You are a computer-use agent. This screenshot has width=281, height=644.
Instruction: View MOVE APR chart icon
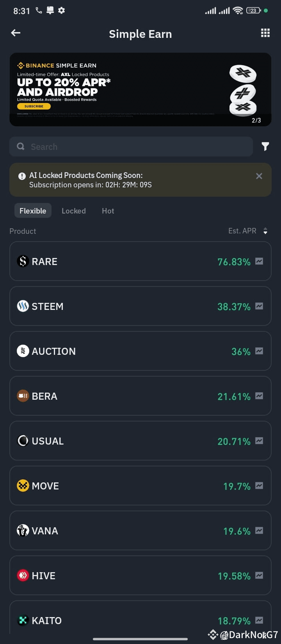(x=259, y=486)
